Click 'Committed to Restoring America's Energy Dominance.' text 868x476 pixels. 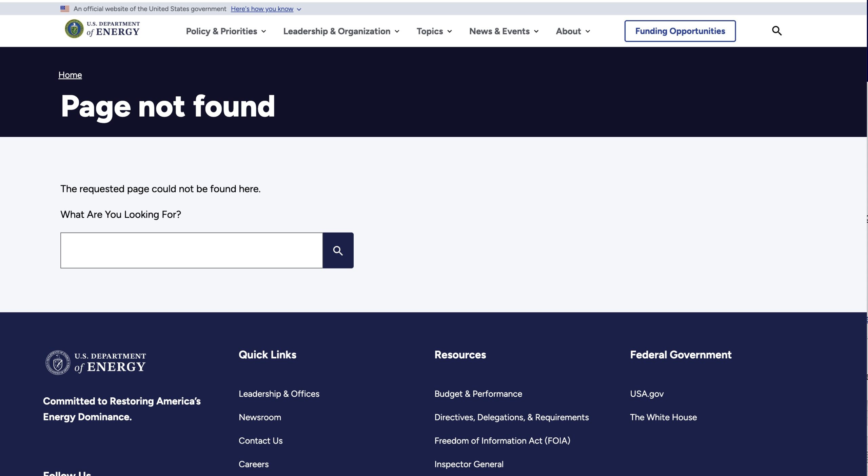(122, 409)
